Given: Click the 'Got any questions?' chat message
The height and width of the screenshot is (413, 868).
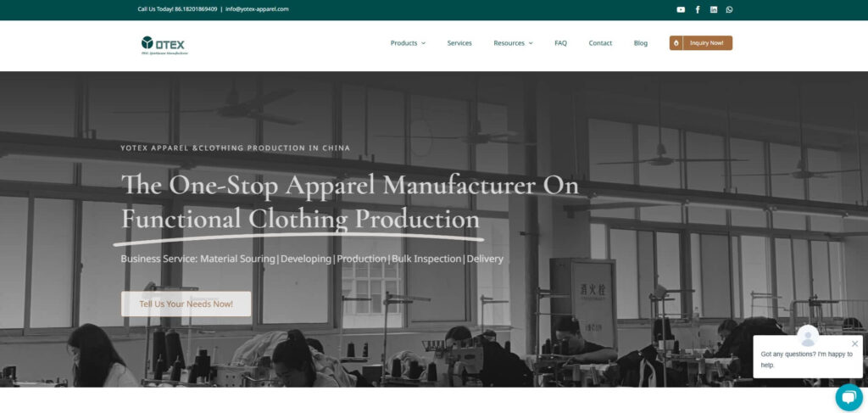Looking at the screenshot, I should [x=807, y=360].
